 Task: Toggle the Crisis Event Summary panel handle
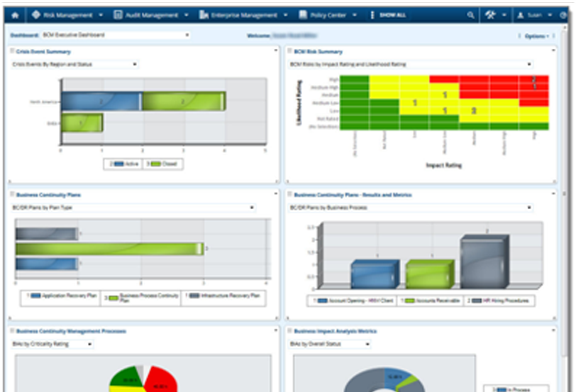point(12,51)
